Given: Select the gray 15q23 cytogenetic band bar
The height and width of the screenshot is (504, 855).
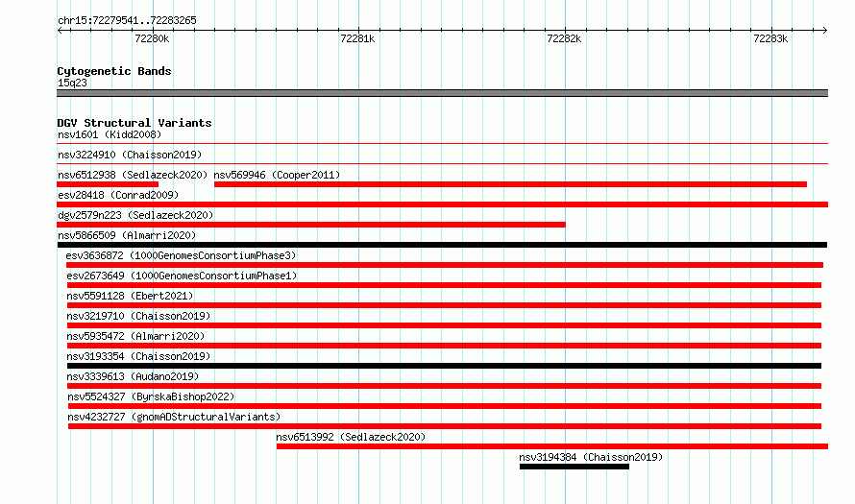Looking at the screenshot, I should [x=442, y=93].
